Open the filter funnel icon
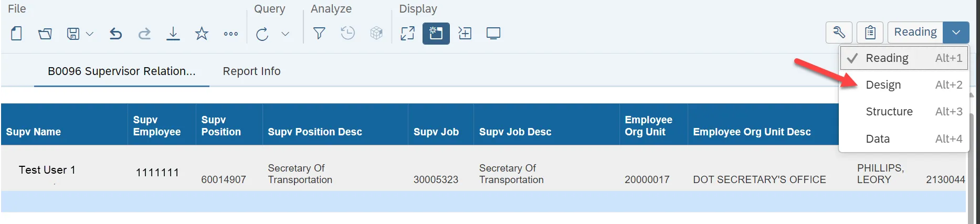The height and width of the screenshot is (224, 980). click(x=319, y=34)
